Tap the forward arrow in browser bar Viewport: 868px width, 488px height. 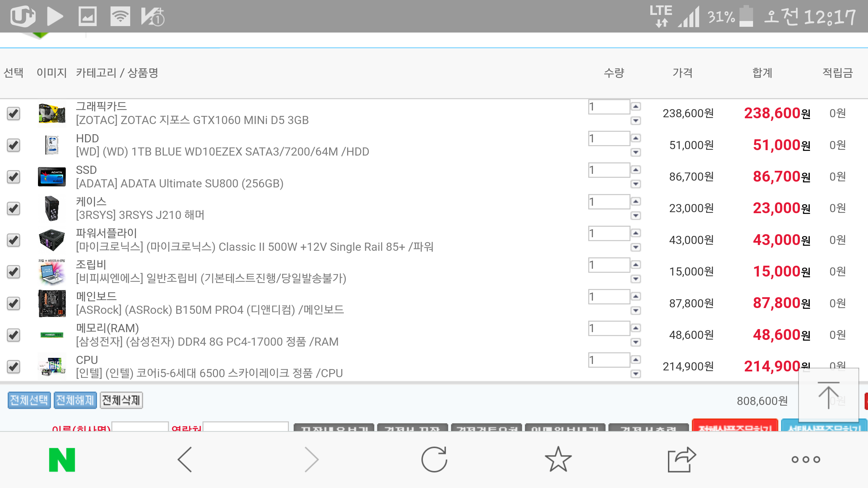[311, 460]
